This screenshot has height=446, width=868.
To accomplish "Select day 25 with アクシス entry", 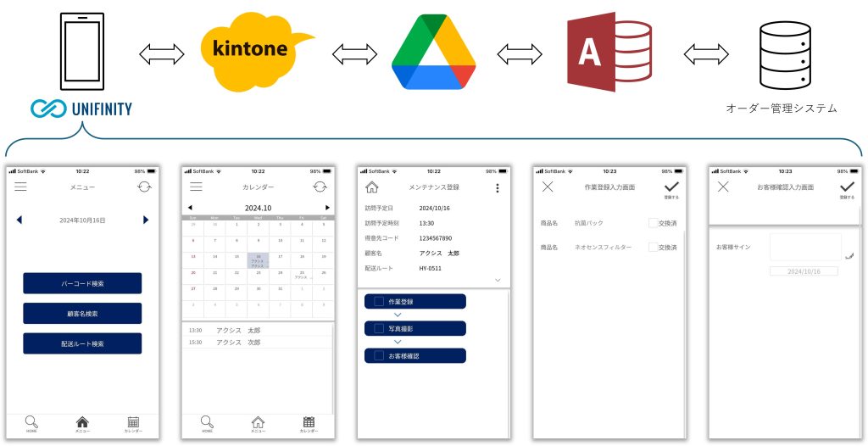I will [302, 276].
